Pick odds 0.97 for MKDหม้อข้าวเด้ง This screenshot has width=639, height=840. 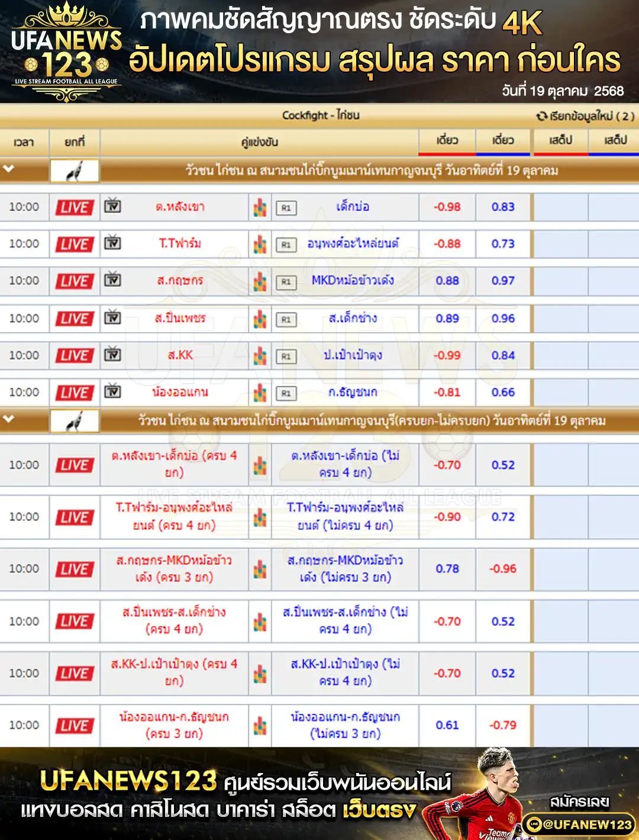point(503,281)
